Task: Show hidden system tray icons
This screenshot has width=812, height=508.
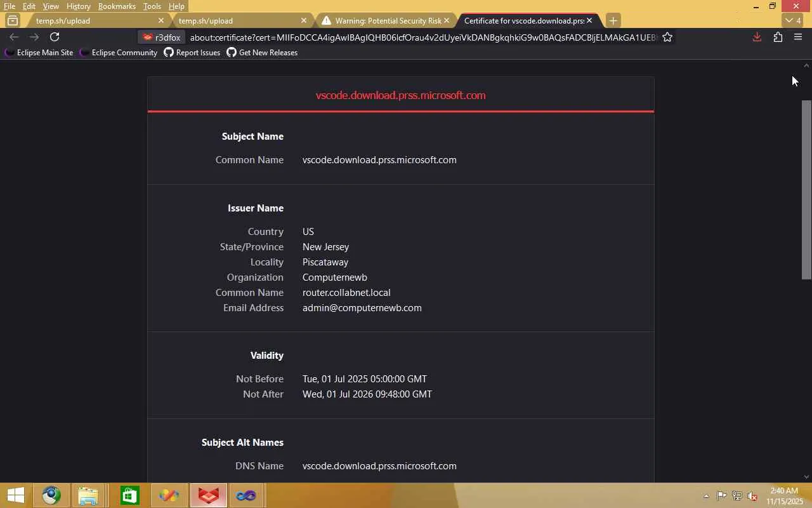Action: click(706, 496)
